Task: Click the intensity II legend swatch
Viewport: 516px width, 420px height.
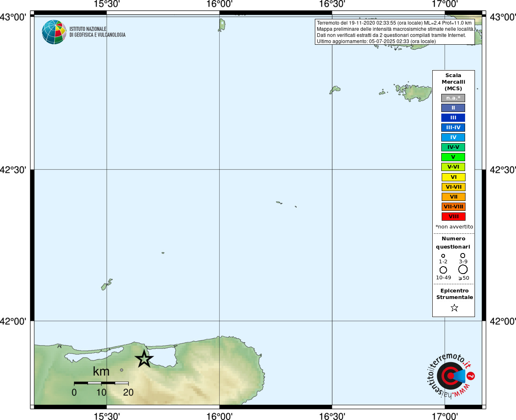Action: tap(453, 108)
